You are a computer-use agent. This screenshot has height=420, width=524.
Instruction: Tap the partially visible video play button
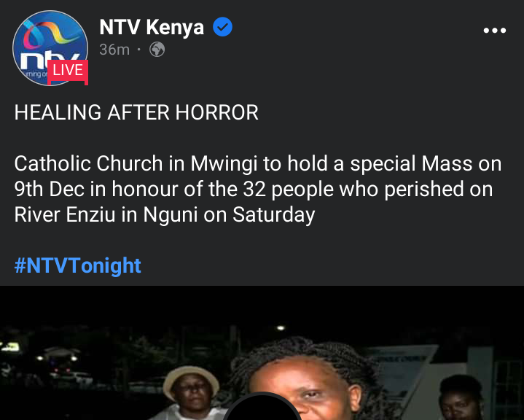pos(262,406)
